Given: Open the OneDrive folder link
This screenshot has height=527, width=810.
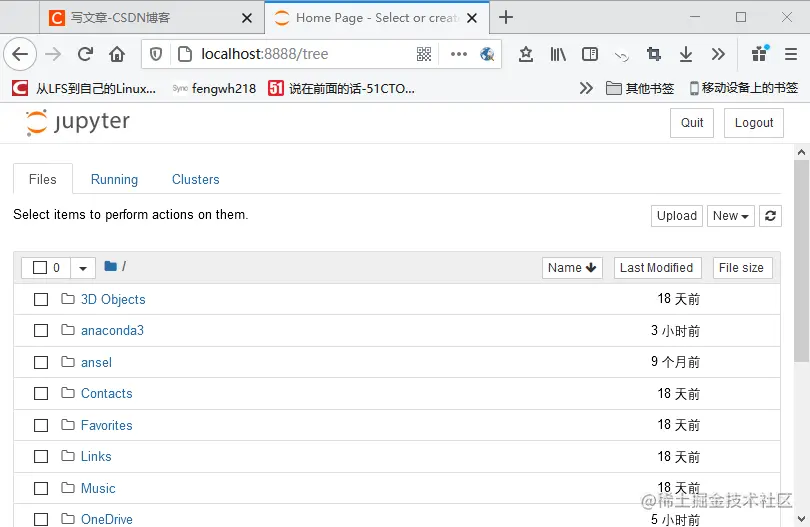Looking at the screenshot, I should (106, 519).
